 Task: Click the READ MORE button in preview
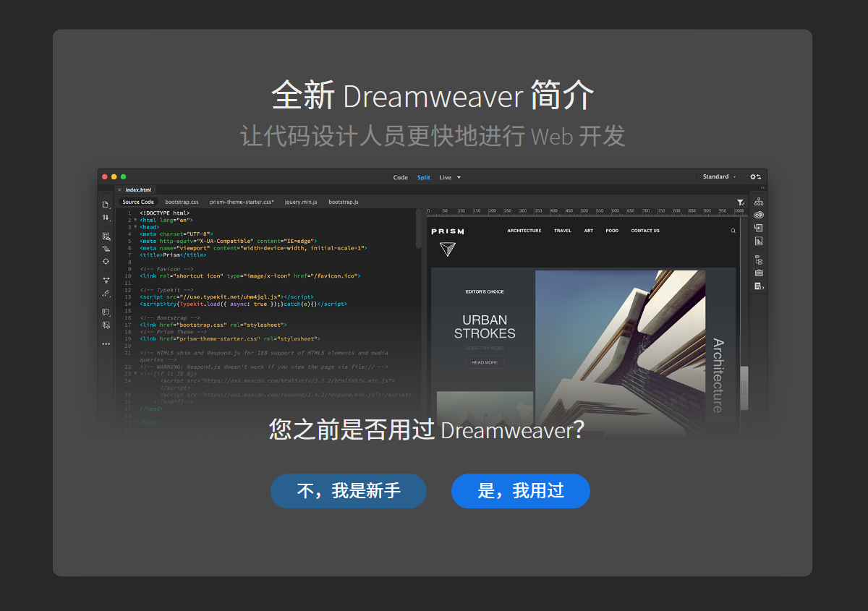coord(485,362)
